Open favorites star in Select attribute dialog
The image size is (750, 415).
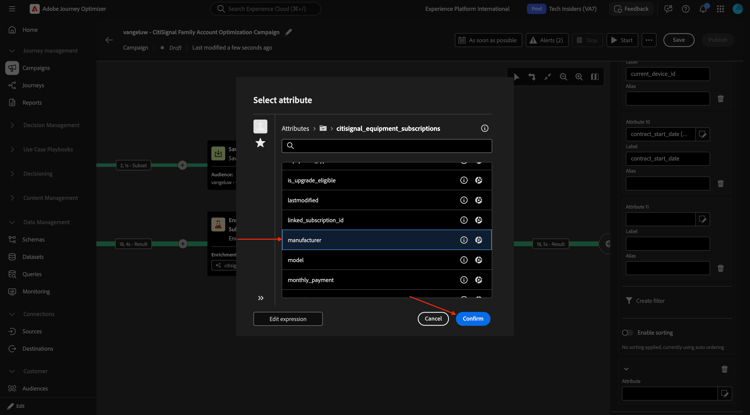[x=260, y=143]
